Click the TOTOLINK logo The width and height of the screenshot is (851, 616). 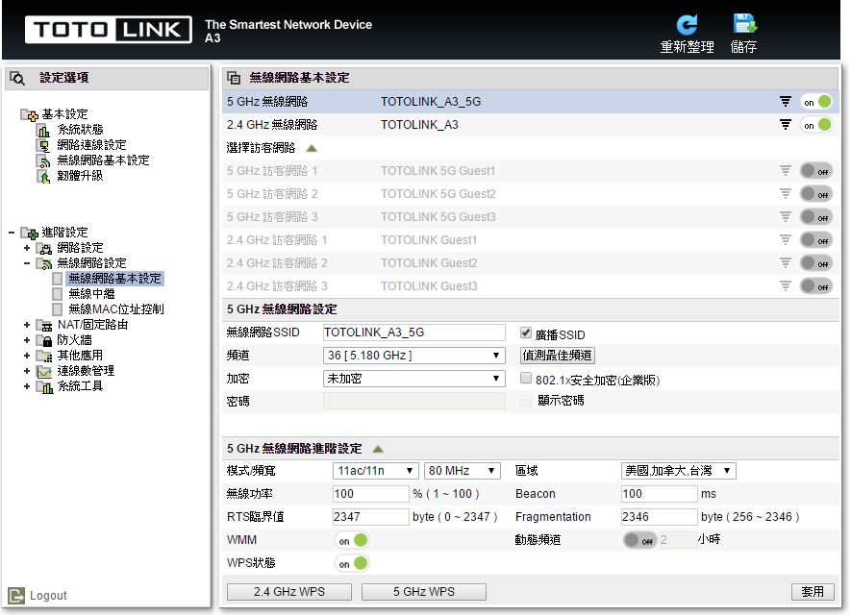(x=108, y=29)
